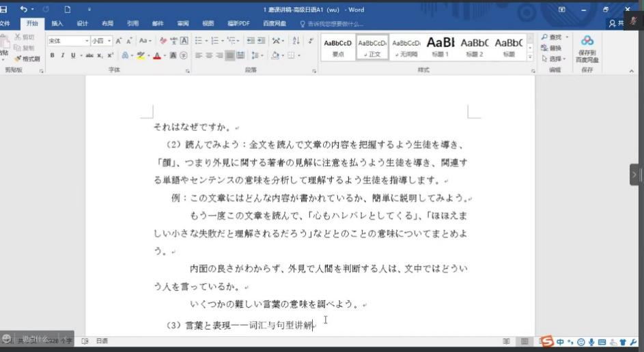Image resolution: width=644 pixels, height=352 pixels.
Task: Click the strikethrough (abc) icon
Action: [x=89, y=55]
